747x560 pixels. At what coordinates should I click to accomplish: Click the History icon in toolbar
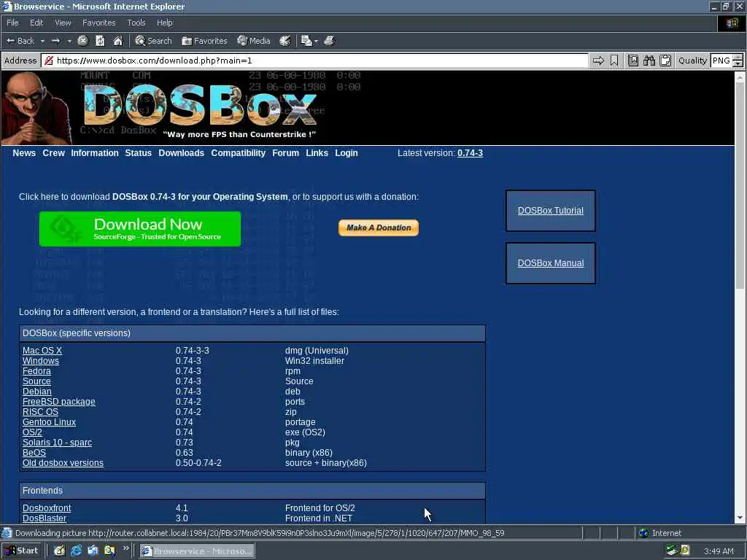click(285, 41)
